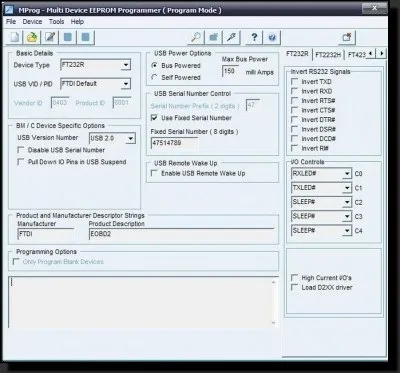This screenshot has width=400, height=373.
Task: Click the log area scrollbar down arrow
Action: click(x=274, y=323)
